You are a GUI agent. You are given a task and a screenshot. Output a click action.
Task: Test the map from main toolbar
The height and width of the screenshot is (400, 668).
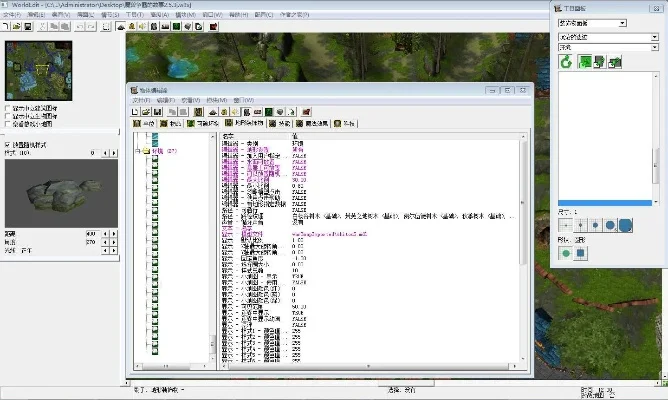pyautogui.click(x=213, y=26)
